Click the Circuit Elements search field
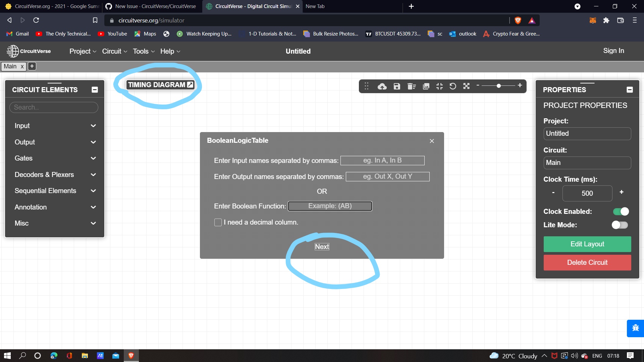The height and width of the screenshot is (362, 644). coord(54,107)
